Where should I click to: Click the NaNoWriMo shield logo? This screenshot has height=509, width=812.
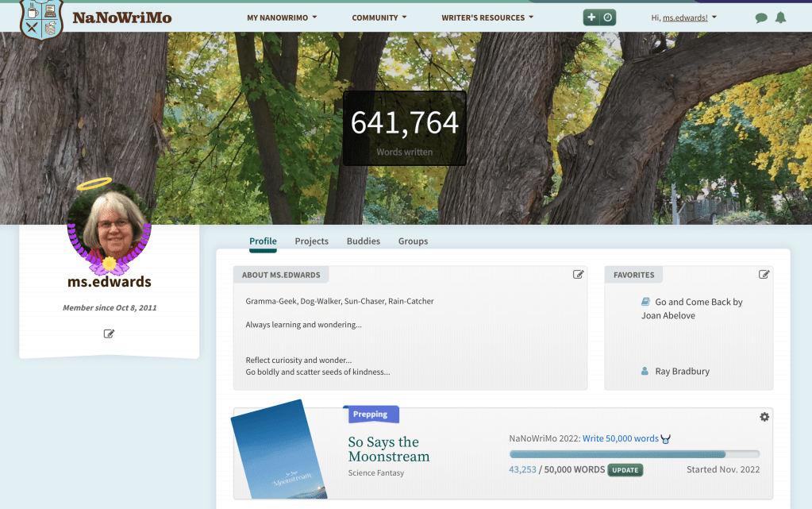[41, 19]
